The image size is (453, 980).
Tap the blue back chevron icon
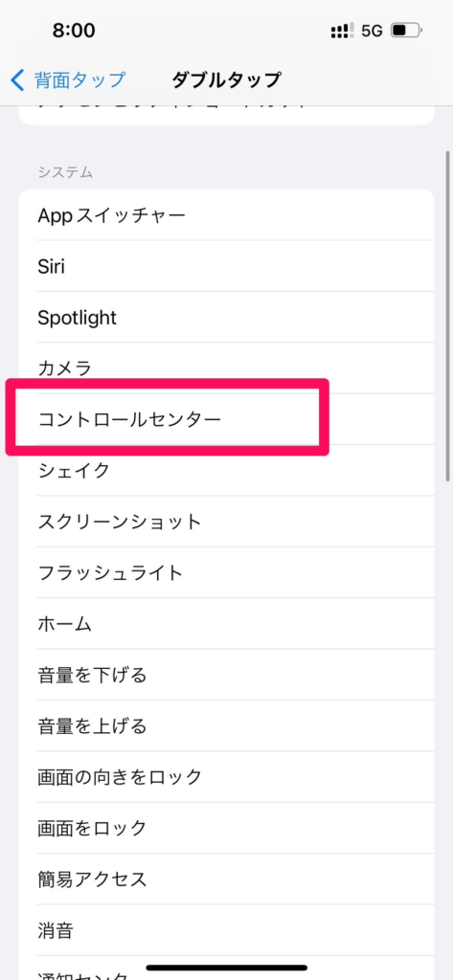coord(17,80)
